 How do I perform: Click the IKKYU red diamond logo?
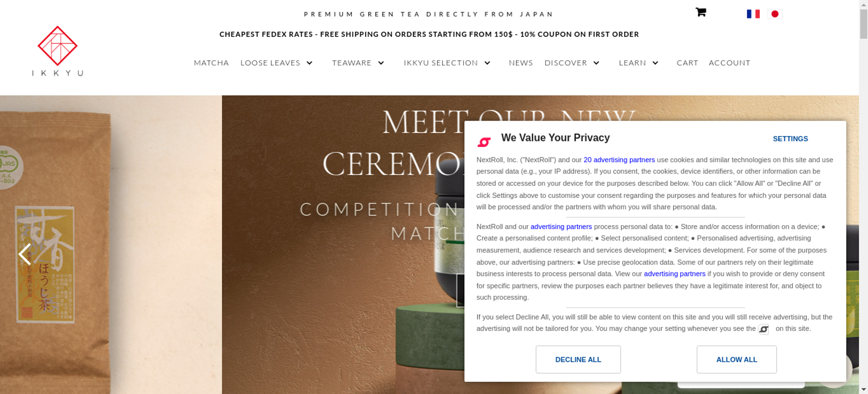[x=58, y=46]
